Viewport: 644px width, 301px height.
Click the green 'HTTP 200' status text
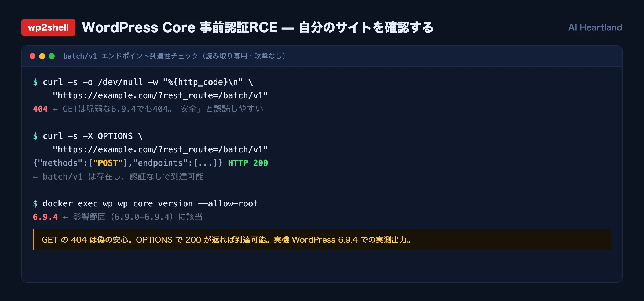[248, 163]
